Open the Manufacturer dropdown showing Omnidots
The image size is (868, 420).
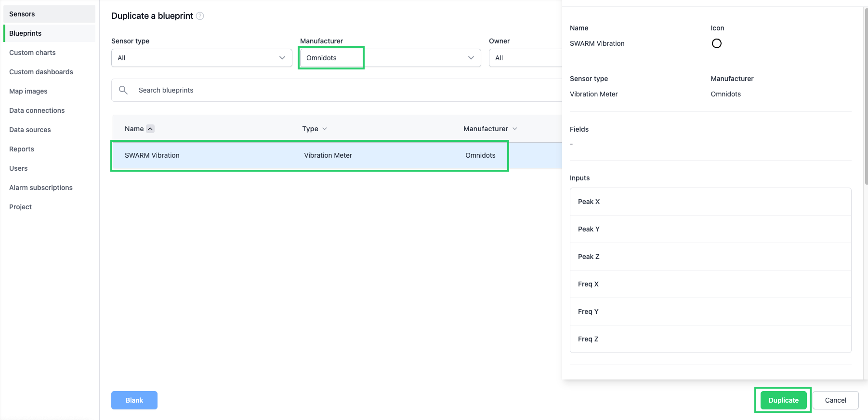pos(390,58)
